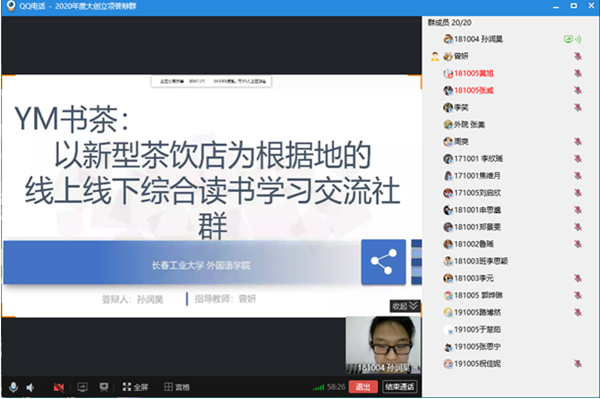Viewport: 600px width, 399px height.
Task: Click the green signal strength indicator
Action: 318,388
